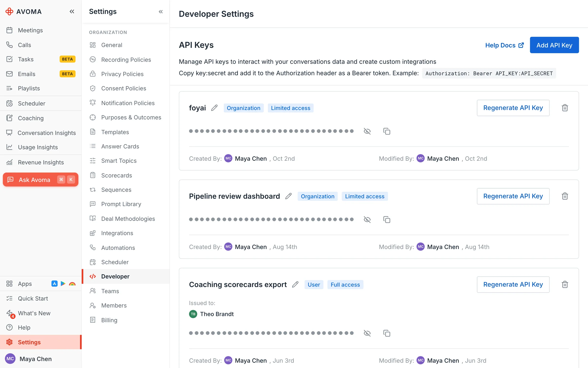Screen dimensions: 588x368
Task: Copy the foyai API key
Action: (387, 131)
